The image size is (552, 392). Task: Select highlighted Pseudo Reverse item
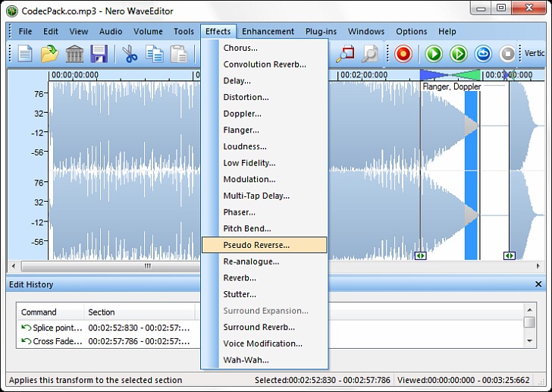pyautogui.click(x=265, y=245)
